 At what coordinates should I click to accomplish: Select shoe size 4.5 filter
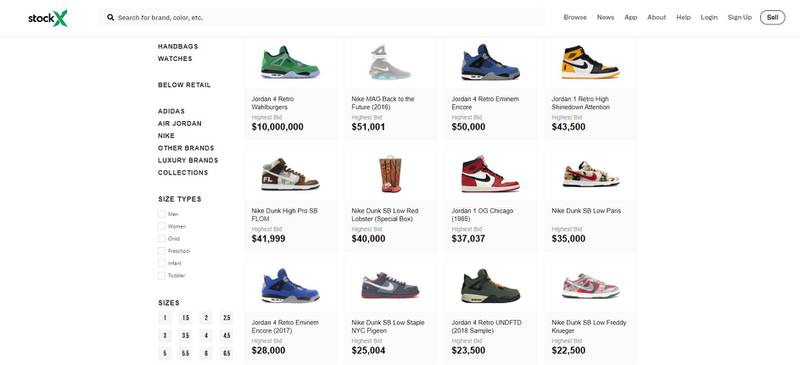tap(227, 336)
